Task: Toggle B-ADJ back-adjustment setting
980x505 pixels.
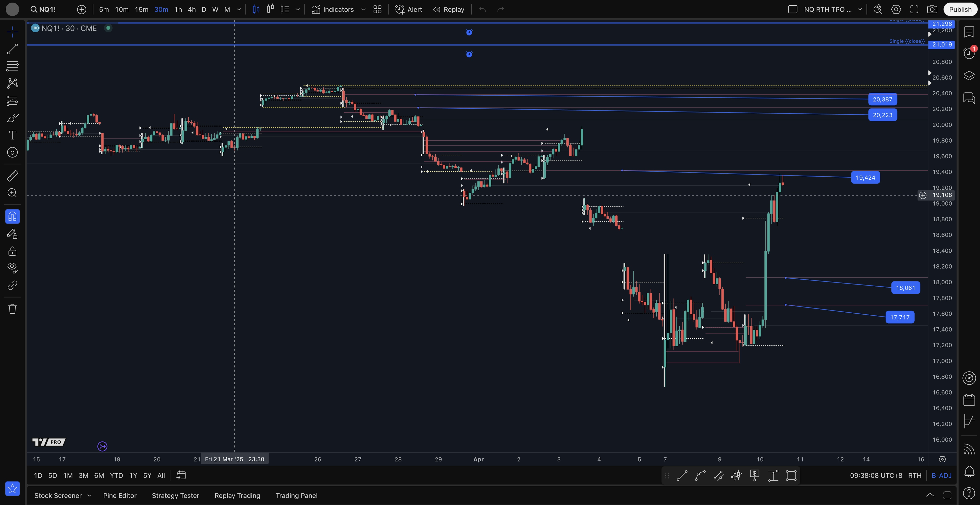Action: click(941, 475)
